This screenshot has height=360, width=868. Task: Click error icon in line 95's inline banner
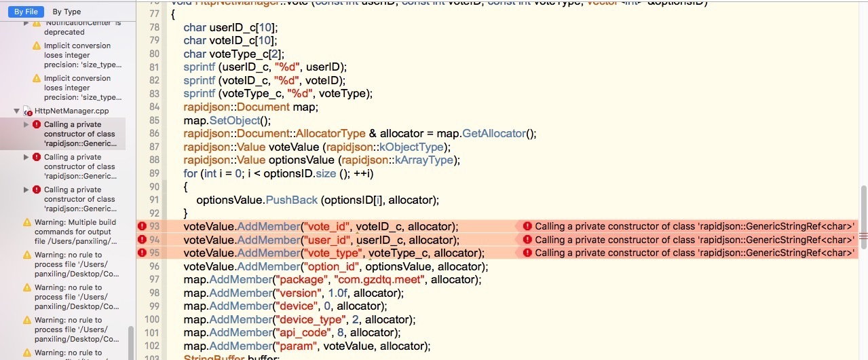(527, 253)
